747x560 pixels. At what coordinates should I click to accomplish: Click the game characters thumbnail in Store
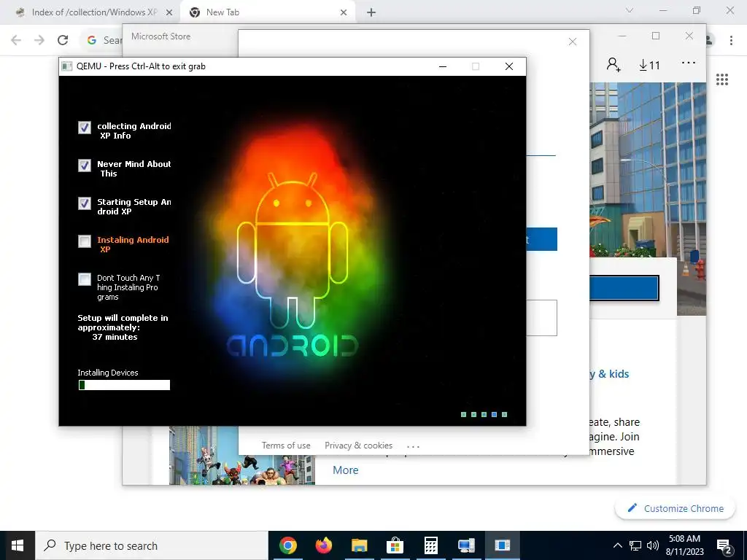click(242, 456)
